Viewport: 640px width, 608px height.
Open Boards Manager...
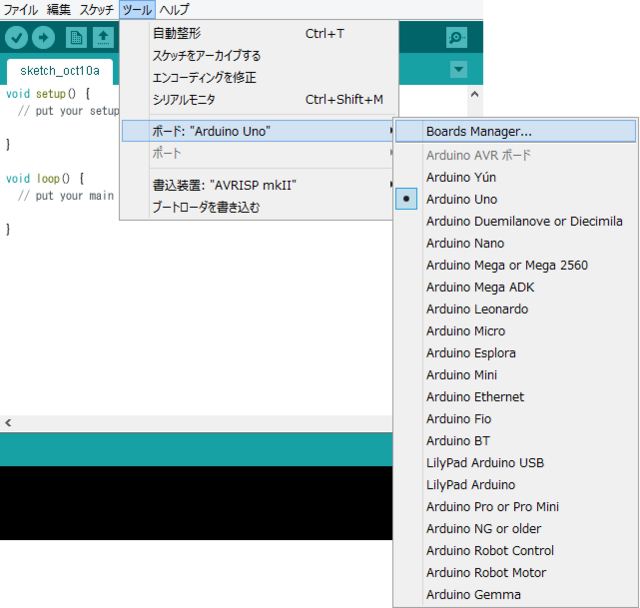tap(516, 131)
